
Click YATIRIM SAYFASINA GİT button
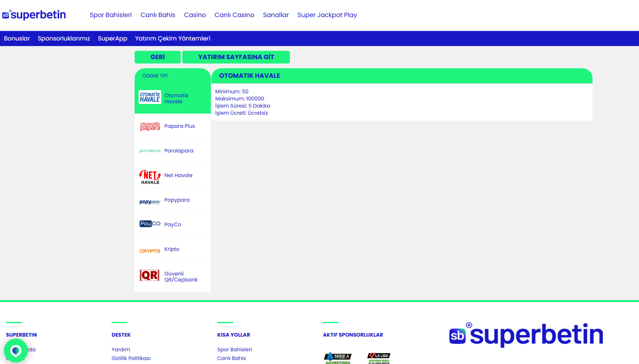point(236,57)
